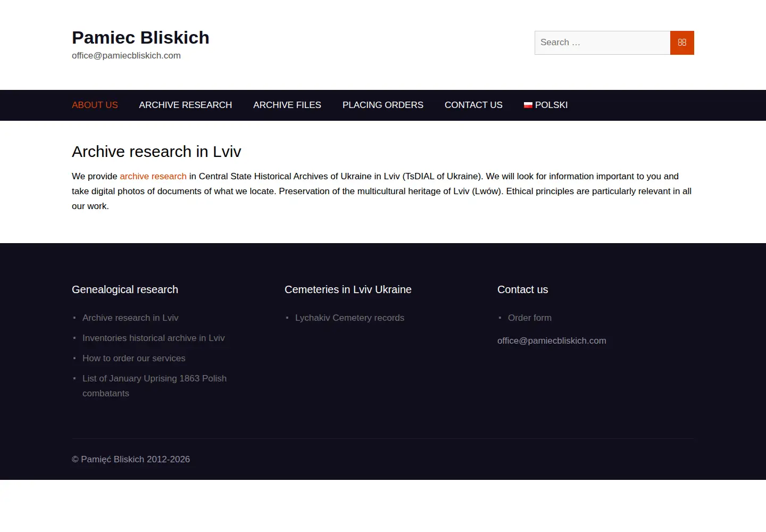This screenshot has height=532, width=766.
Task: Click the 'Genealogical research' footer heading
Action: (x=125, y=289)
